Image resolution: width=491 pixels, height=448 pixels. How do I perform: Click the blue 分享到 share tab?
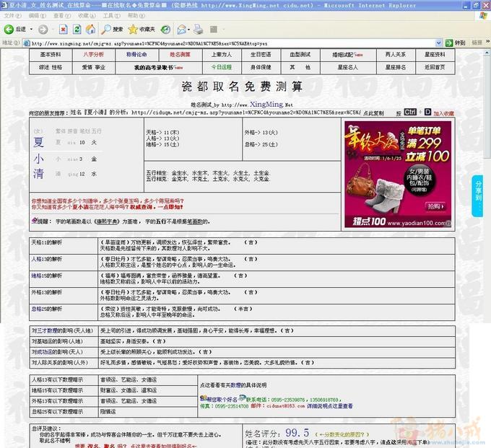[x=477, y=196]
